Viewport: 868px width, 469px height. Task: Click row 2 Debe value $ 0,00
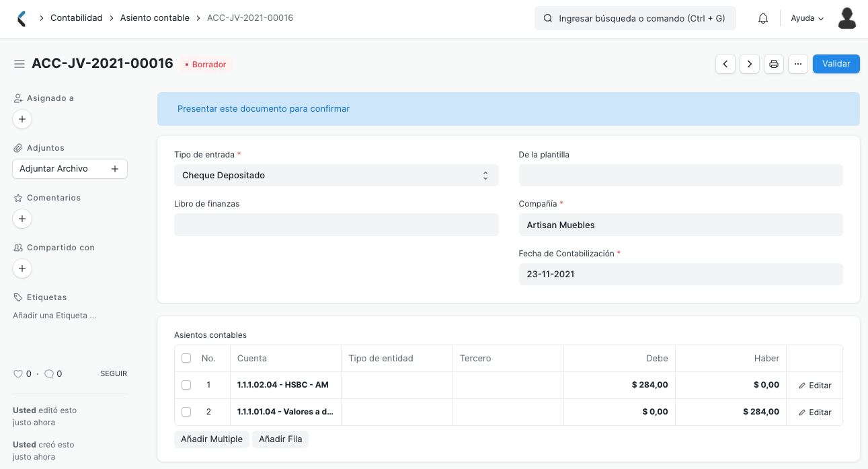pyautogui.click(x=655, y=412)
